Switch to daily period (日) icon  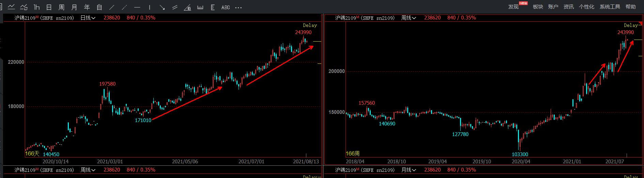click(49, 7)
